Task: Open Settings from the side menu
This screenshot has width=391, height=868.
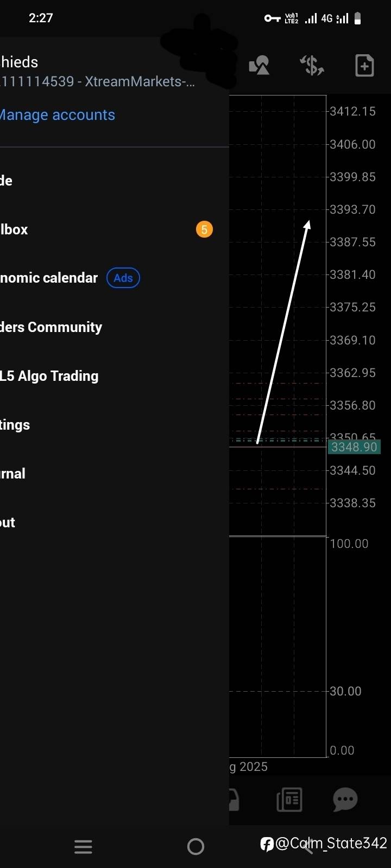Action: coord(15,425)
